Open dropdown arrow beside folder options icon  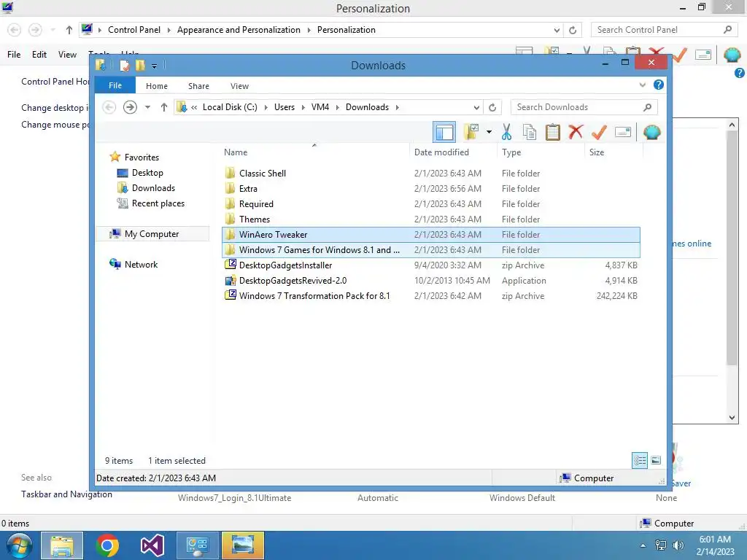pos(489,132)
